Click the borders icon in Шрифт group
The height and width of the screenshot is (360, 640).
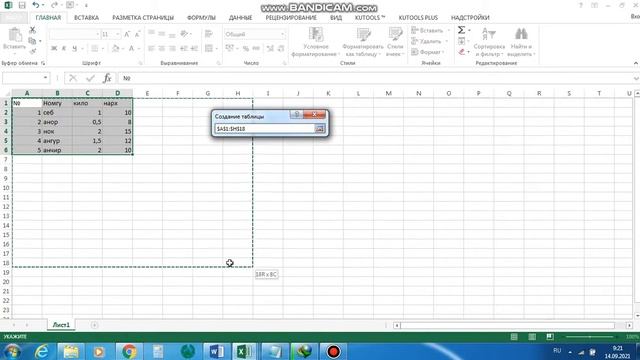coord(94,49)
